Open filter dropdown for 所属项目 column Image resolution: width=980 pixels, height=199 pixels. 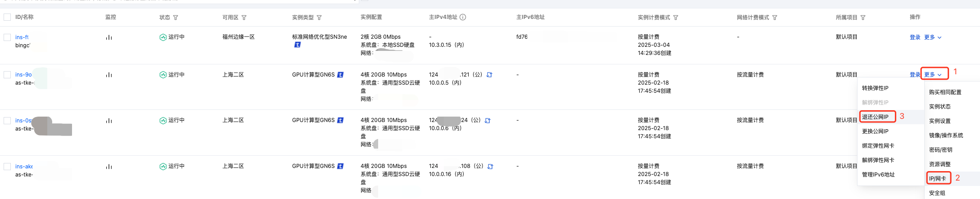pos(863,18)
